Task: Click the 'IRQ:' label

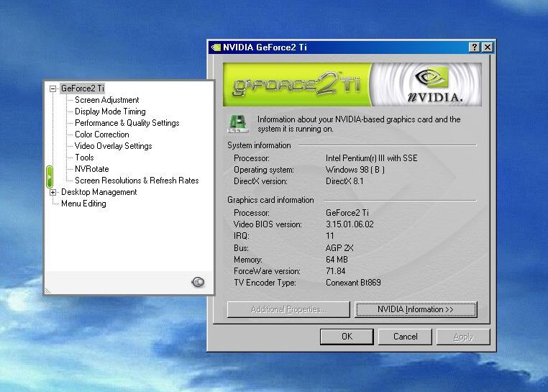Action: [242, 236]
